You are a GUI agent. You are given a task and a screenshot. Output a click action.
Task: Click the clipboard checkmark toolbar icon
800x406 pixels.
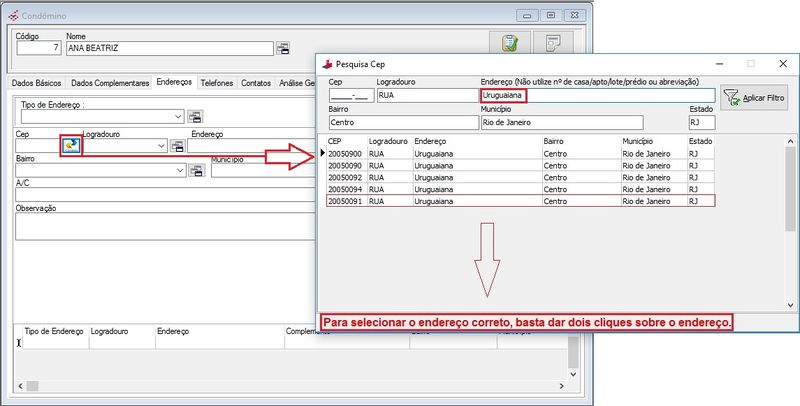pos(509,44)
